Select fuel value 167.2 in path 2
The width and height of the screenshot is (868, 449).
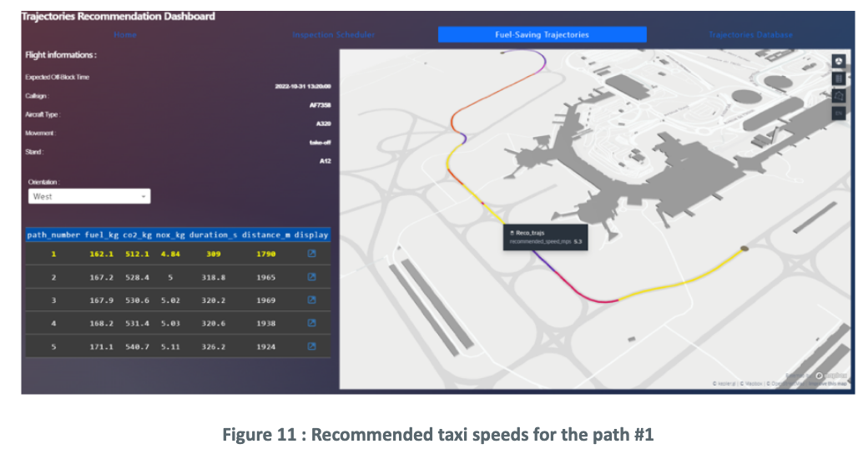pyautogui.click(x=101, y=277)
